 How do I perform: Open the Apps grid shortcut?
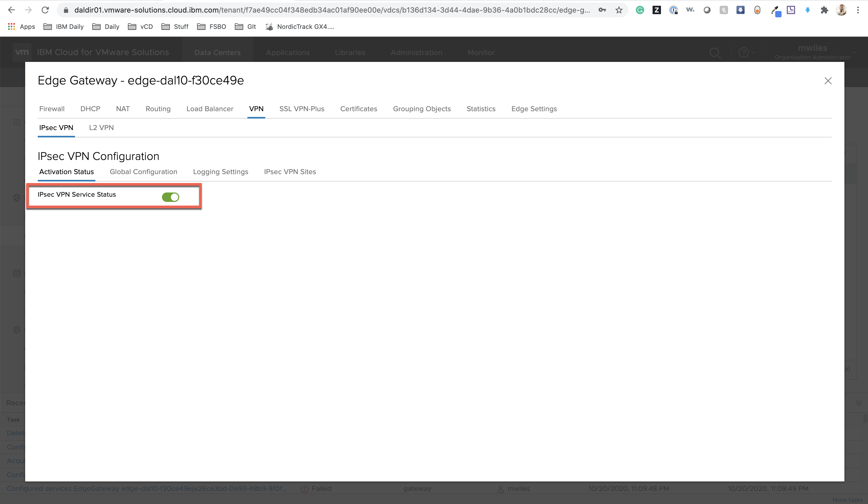(x=21, y=26)
